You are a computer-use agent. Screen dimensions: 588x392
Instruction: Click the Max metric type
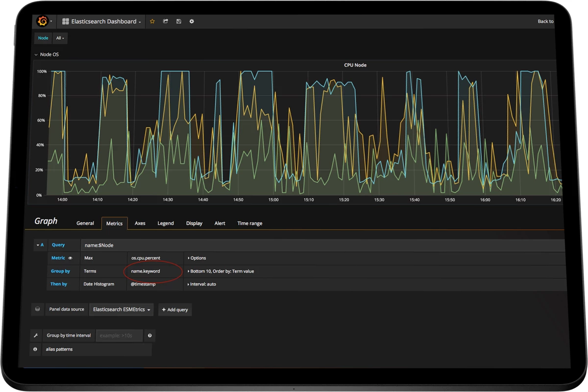pos(103,258)
